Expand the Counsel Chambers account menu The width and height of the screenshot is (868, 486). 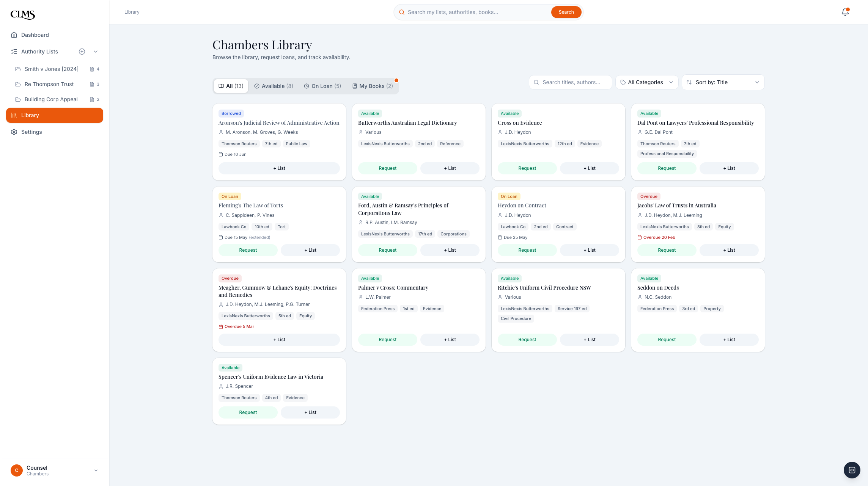tap(55, 470)
